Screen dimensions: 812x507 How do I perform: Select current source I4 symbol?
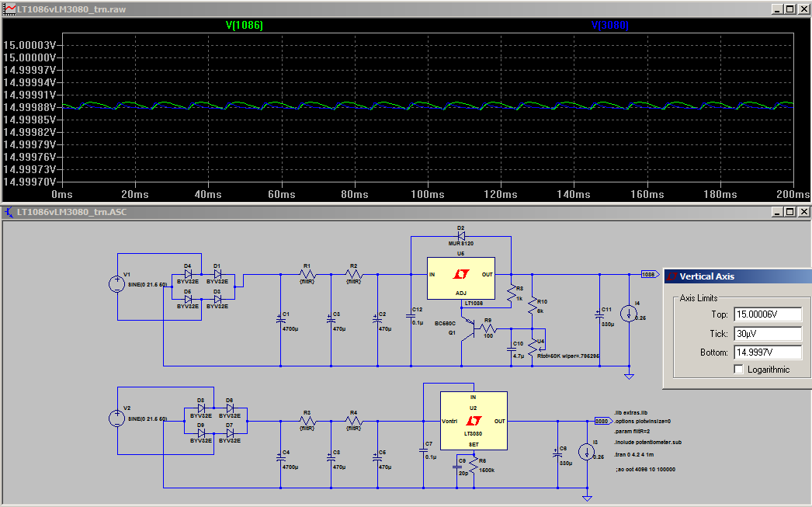(x=630, y=314)
